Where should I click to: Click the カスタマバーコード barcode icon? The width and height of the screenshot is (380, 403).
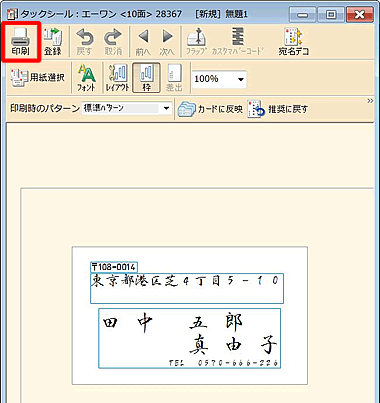click(x=238, y=41)
